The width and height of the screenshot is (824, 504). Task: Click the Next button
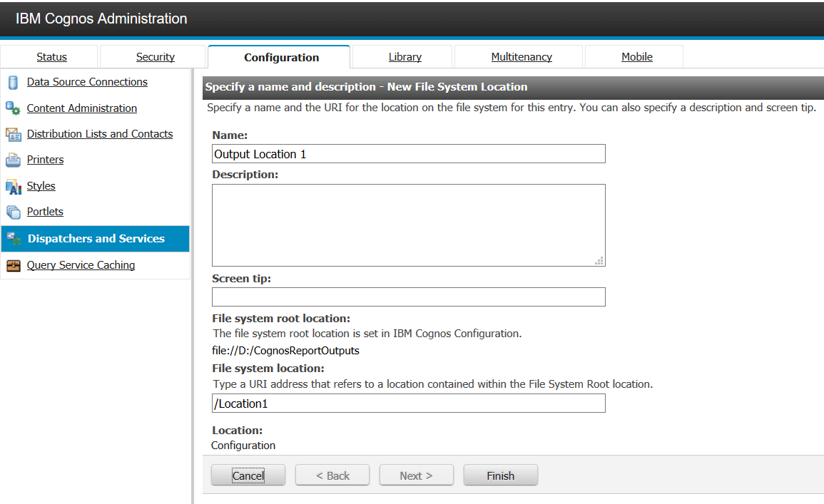pyautogui.click(x=416, y=475)
